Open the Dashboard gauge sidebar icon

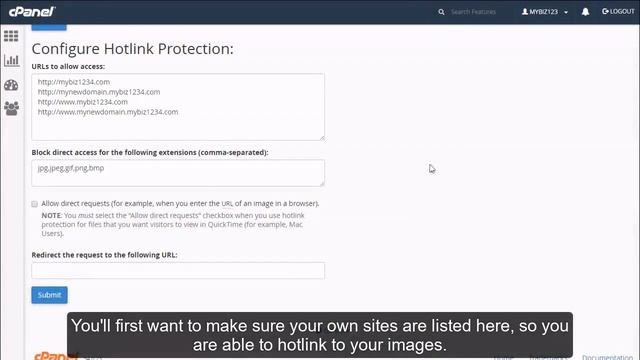(x=11, y=85)
